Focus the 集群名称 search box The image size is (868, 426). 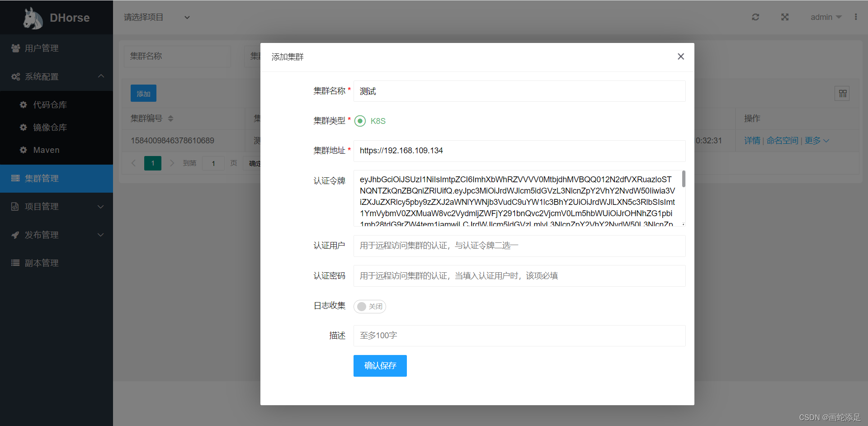pos(177,56)
